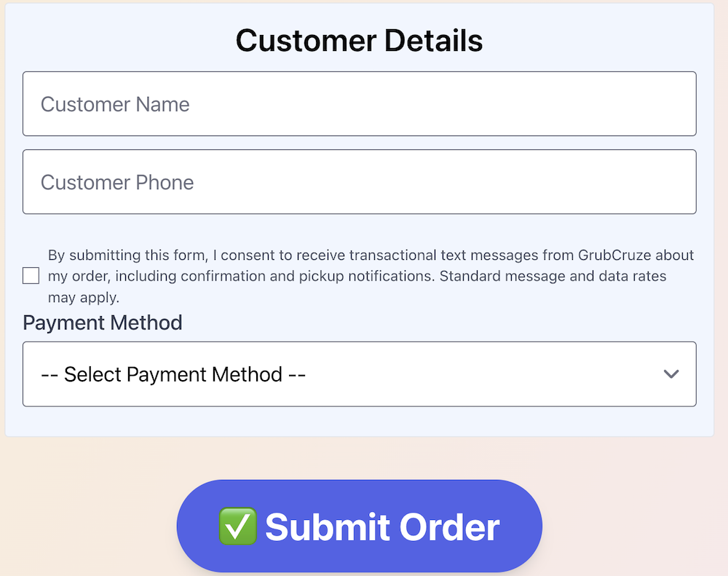The image size is (728, 576).
Task: Click the Customer Details heading
Action: pyautogui.click(x=359, y=41)
